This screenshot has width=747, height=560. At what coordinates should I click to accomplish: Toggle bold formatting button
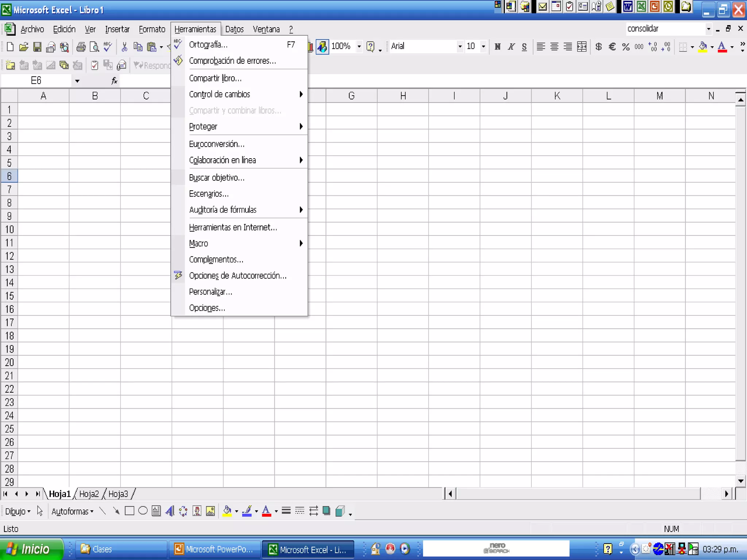[x=498, y=47]
